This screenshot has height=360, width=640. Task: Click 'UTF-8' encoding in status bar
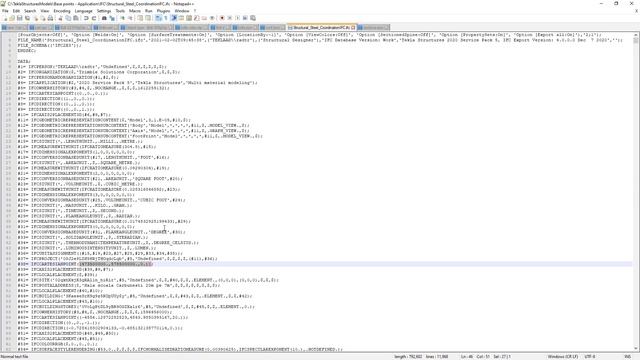point(590,357)
